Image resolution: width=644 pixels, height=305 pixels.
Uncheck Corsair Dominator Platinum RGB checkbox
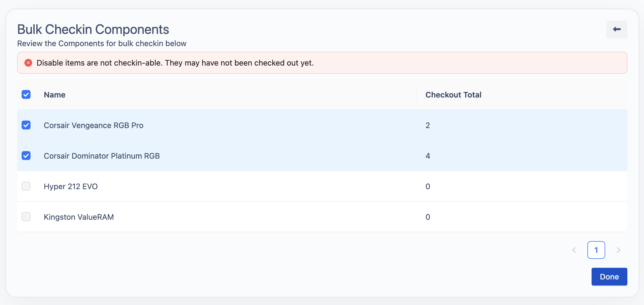[x=26, y=156]
